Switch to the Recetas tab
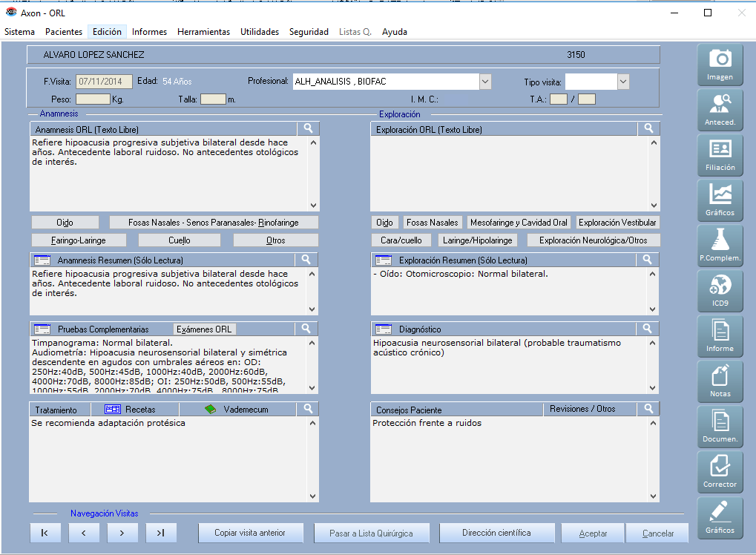 pyautogui.click(x=131, y=410)
